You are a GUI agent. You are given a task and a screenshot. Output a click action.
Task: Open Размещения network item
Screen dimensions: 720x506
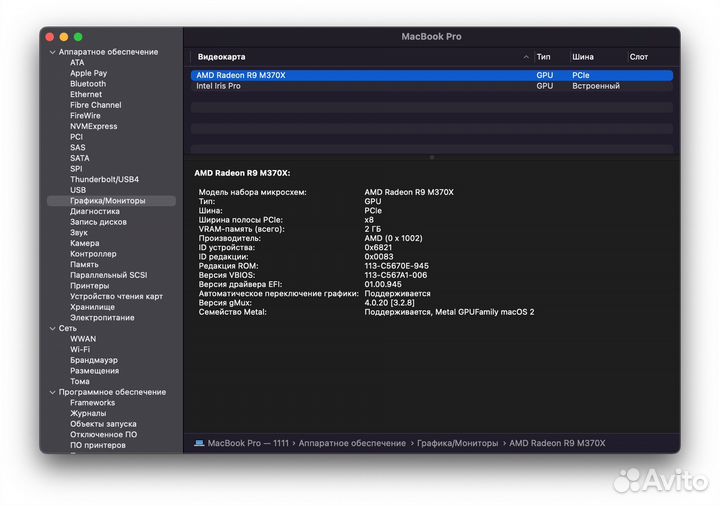(x=94, y=371)
